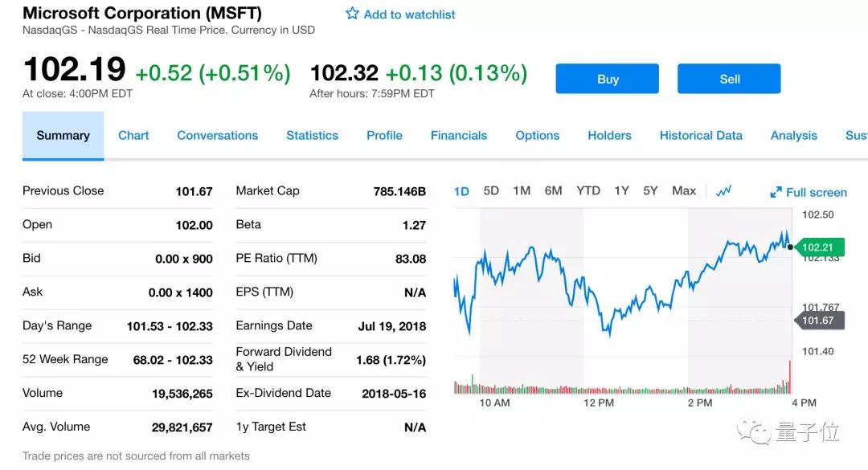Open the chart comparison indicator icon
Viewport: 868px width, 470px height.
coord(723,191)
